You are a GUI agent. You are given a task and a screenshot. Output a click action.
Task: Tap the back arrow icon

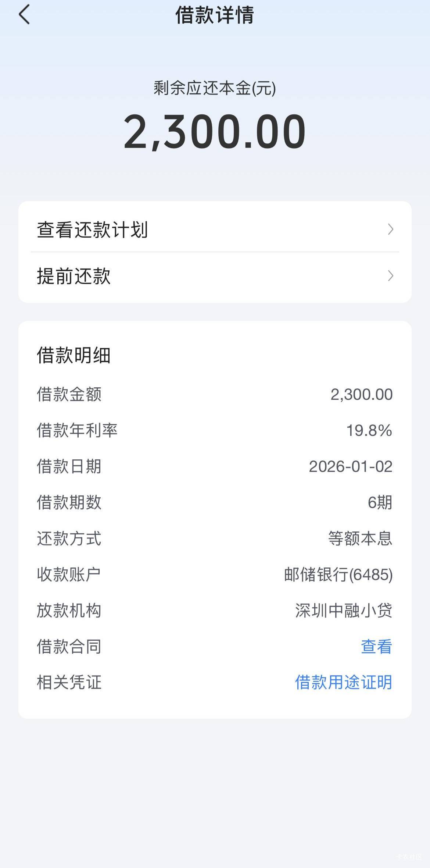24,15
